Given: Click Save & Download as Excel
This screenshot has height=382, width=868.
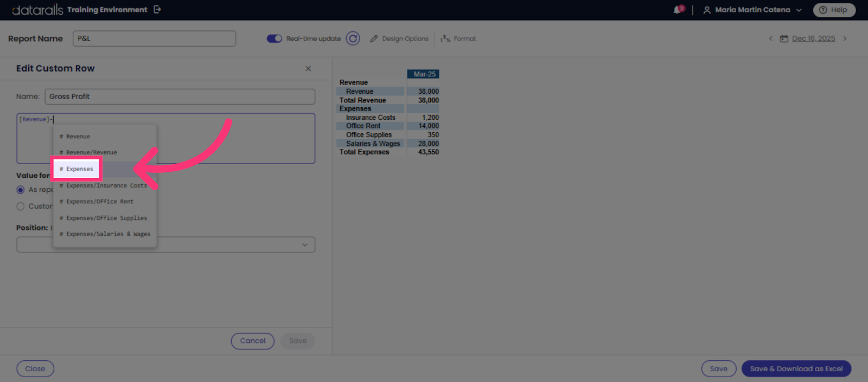Looking at the screenshot, I should [x=796, y=369].
